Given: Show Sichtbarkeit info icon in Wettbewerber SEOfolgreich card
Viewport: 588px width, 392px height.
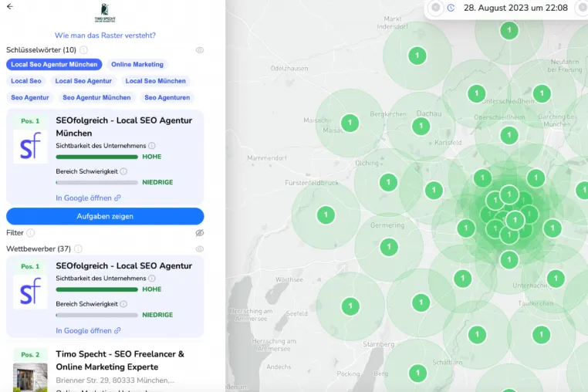Looking at the screenshot, I should click(152, 279).
